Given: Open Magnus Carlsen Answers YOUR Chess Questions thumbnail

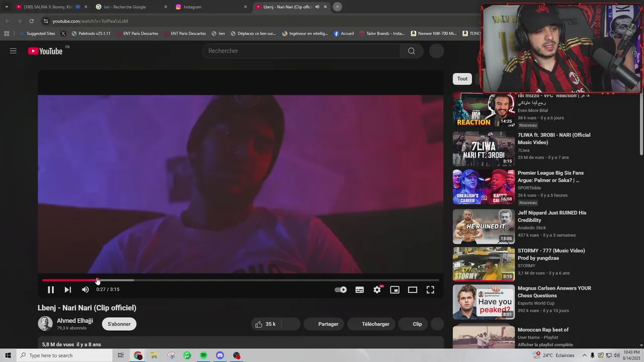Looking at the screenshot, I should pyautogui.click(x=484, y=302).
